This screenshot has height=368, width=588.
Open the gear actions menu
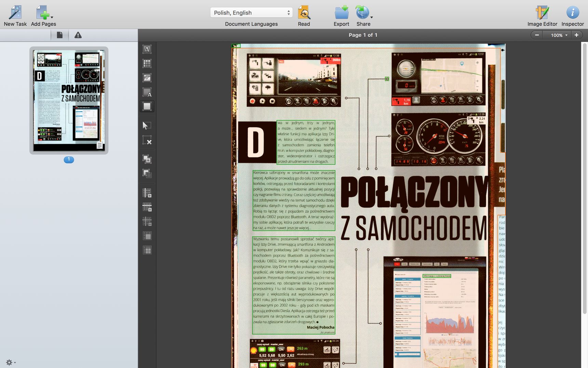pyautogui.click(x=11, y=362)
